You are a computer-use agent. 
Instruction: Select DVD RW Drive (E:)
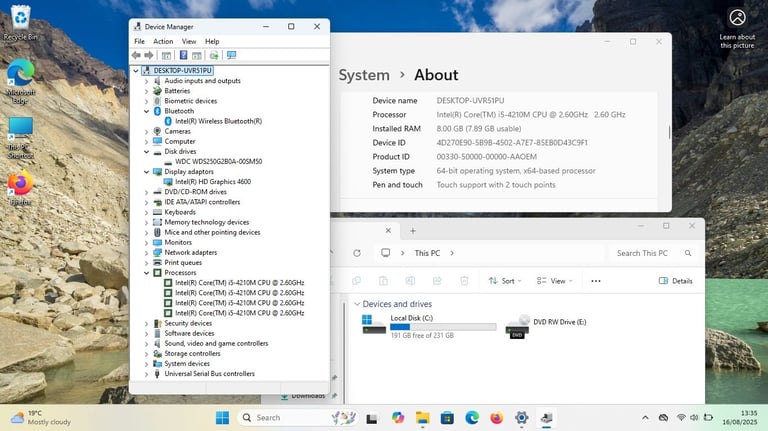coord(546,327)
